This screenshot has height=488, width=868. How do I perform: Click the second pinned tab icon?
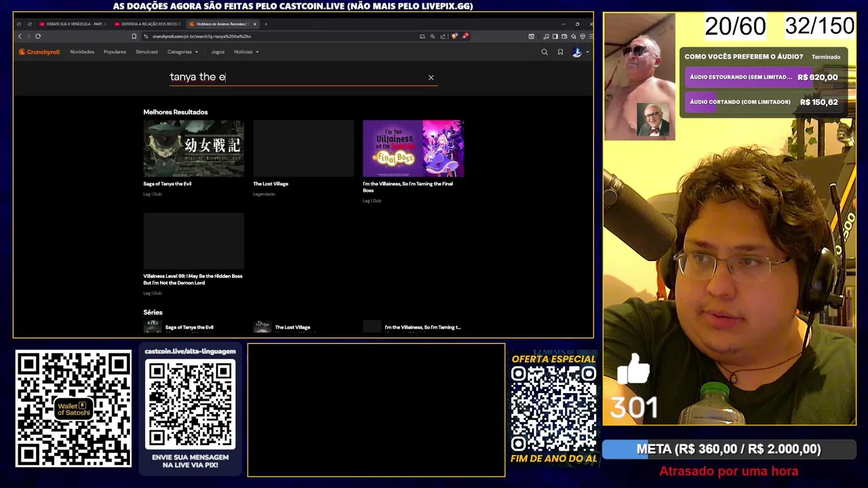click(30, 24)
